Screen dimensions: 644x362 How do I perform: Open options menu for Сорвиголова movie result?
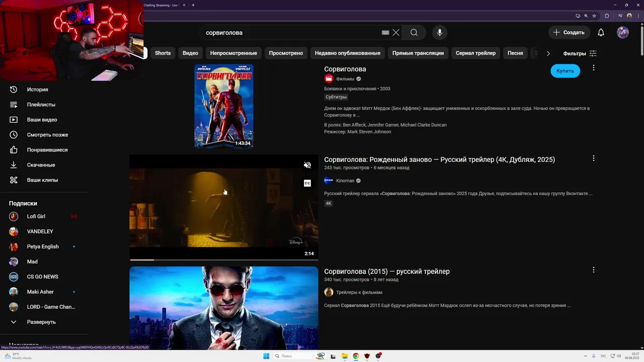[594, 68]
